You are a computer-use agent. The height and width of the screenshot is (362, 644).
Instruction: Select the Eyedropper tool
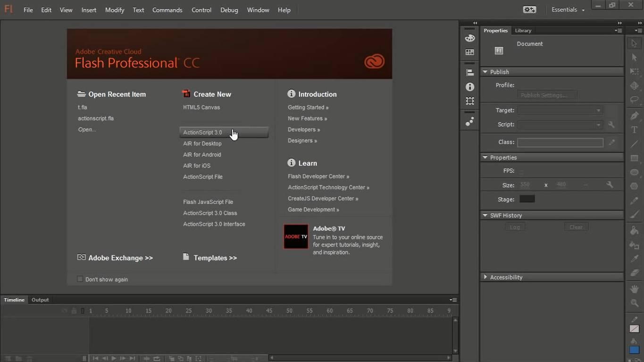point(634,259)
